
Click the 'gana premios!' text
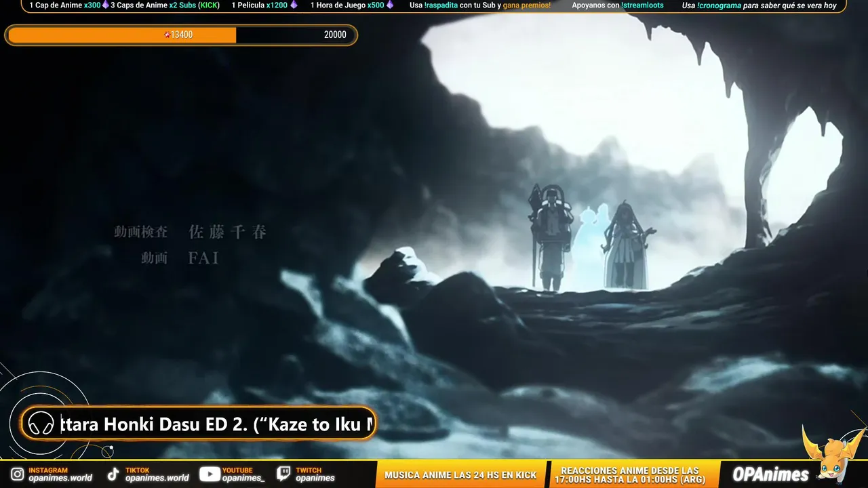click(526, 5)
